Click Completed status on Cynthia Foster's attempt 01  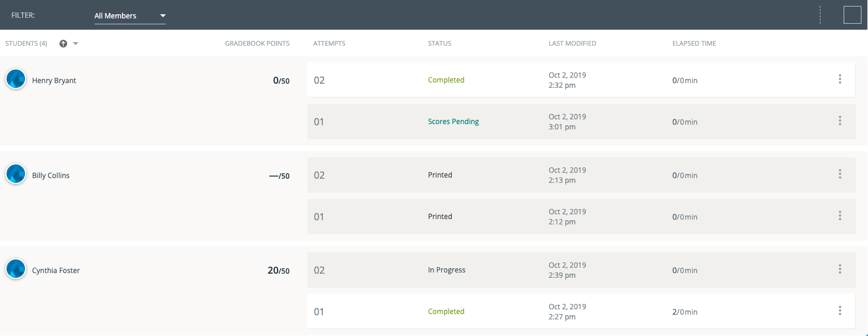click(x=446, y=312)
